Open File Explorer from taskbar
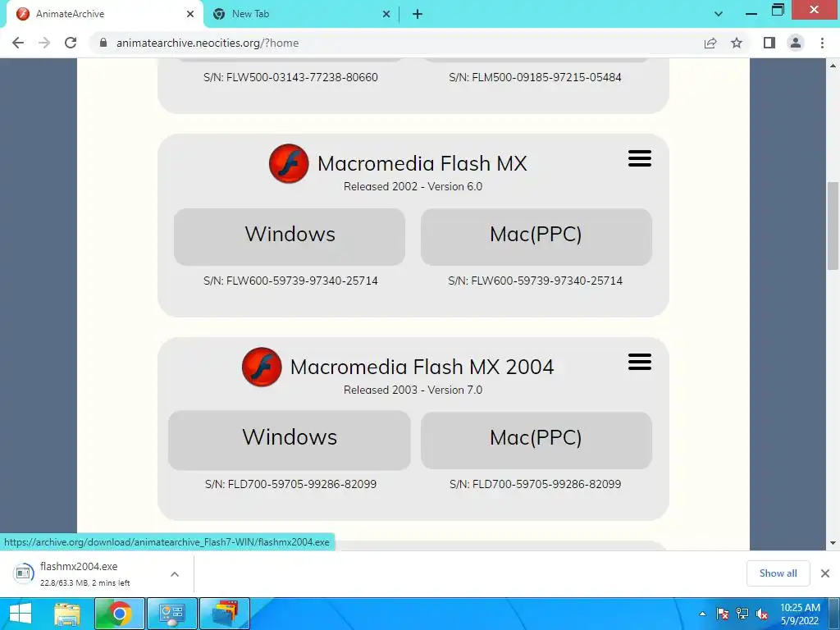 pos(67,614)
